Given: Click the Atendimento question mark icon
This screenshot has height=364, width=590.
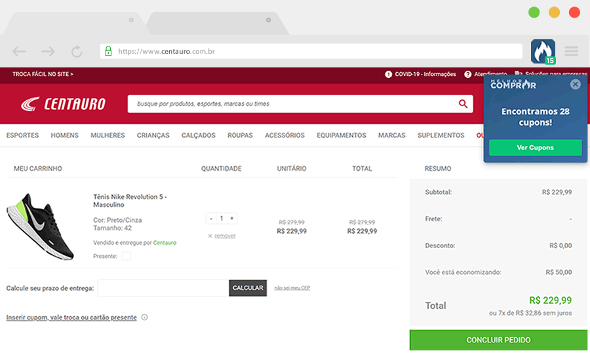Looking at the screenshot, I should 467,75.
